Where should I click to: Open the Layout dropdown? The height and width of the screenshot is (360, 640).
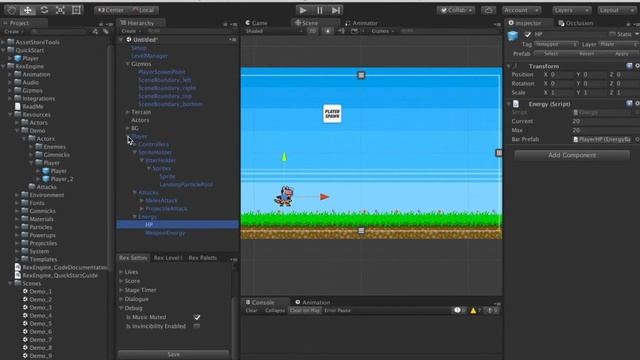pyautogui.click(x=616, y=10)
